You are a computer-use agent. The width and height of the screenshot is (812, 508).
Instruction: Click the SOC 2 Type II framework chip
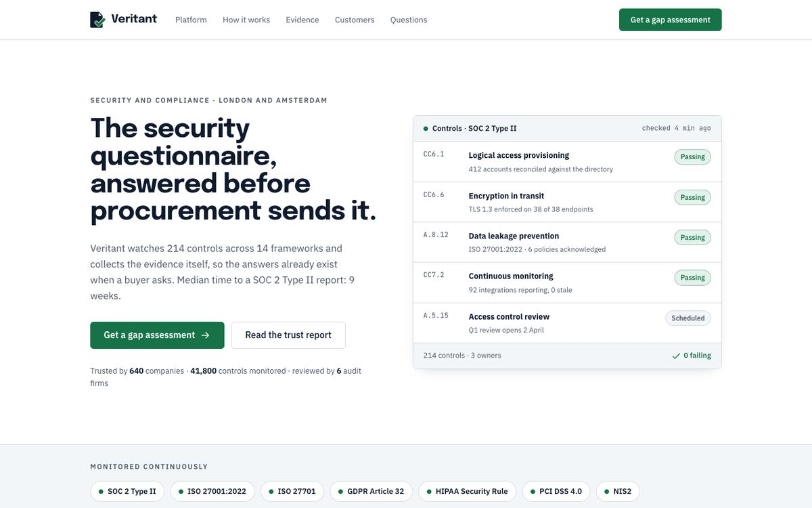(127, 491)
